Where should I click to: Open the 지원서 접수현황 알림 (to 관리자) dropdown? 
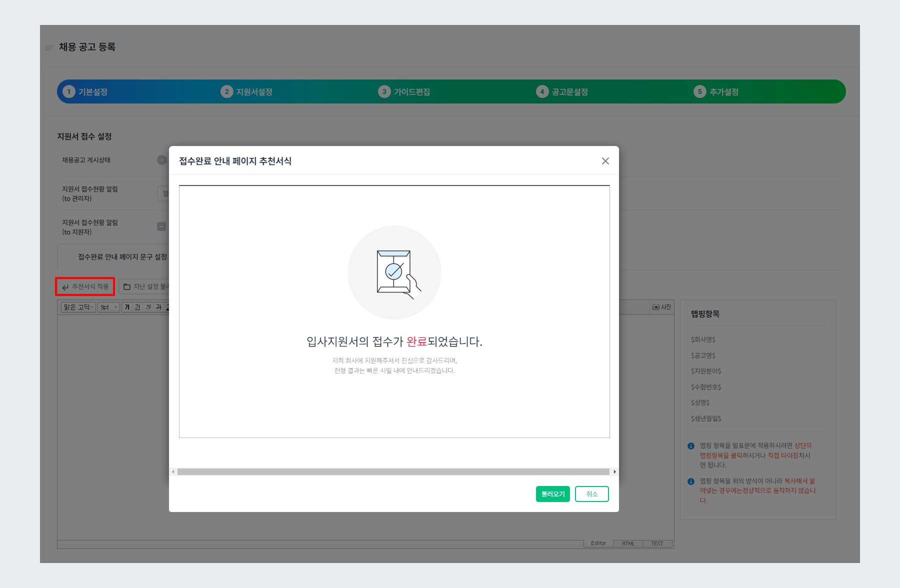pos(163,193)
